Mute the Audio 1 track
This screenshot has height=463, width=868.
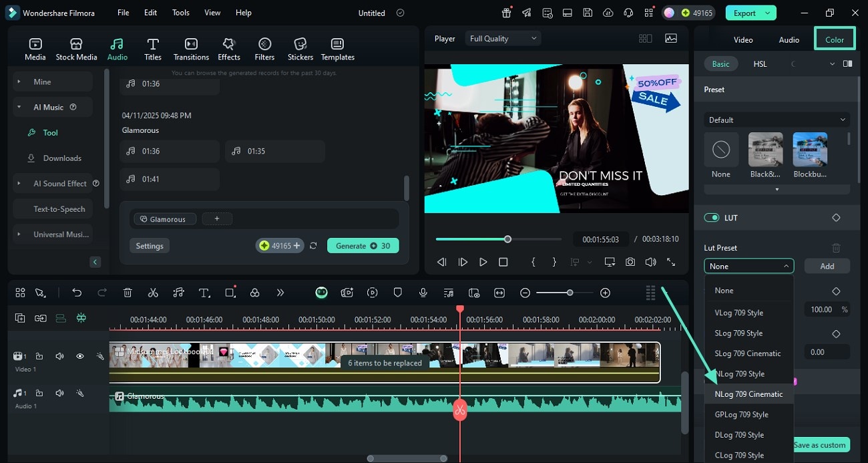pyautogui.click(x=59, y=393)
